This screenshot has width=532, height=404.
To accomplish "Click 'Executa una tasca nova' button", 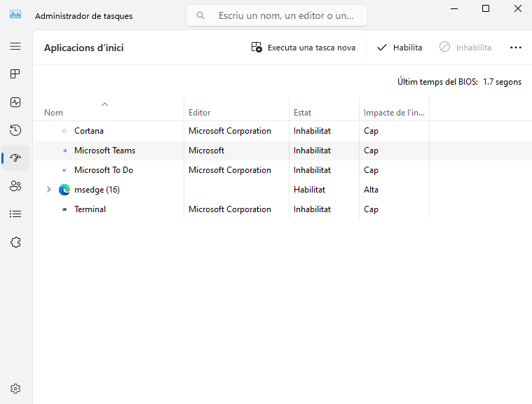I will pos(303,48).
